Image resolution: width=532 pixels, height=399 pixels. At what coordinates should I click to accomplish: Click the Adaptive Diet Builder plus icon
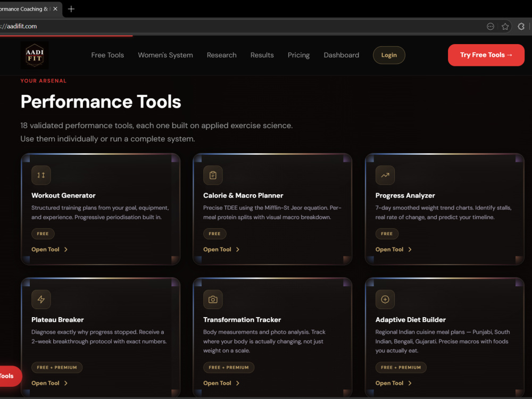click(x=385, y=299)
